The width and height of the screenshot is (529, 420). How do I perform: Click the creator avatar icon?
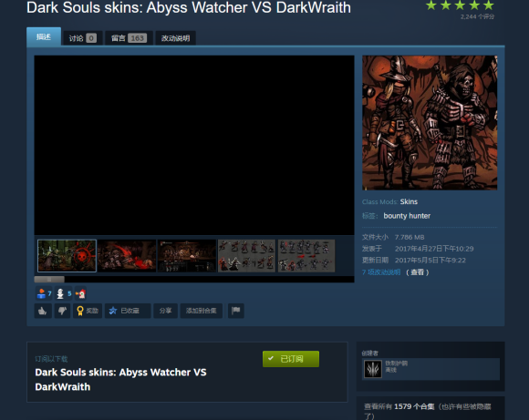click(373, 369)
